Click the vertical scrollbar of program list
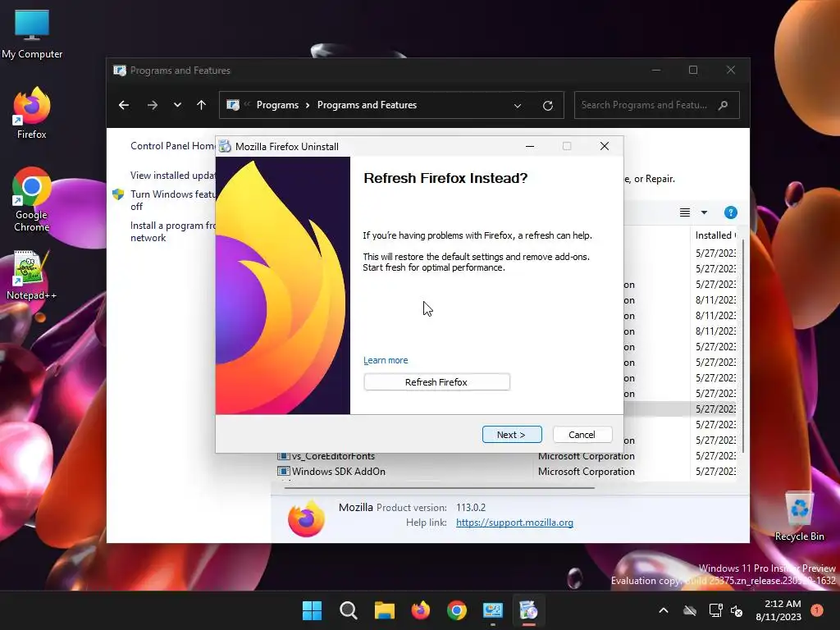This screenshot has width=840, height=630. click(x=743, y=345)
